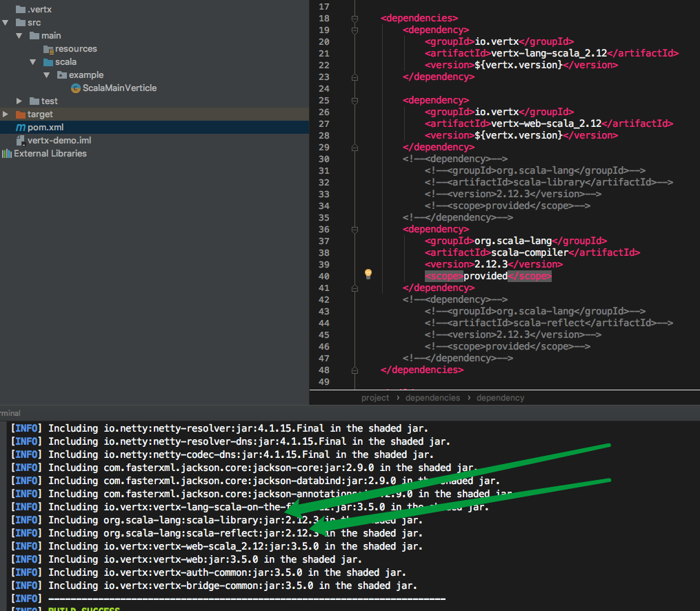Click fold end marker at line 48
700x611 pixels.
tap(354, 370)
